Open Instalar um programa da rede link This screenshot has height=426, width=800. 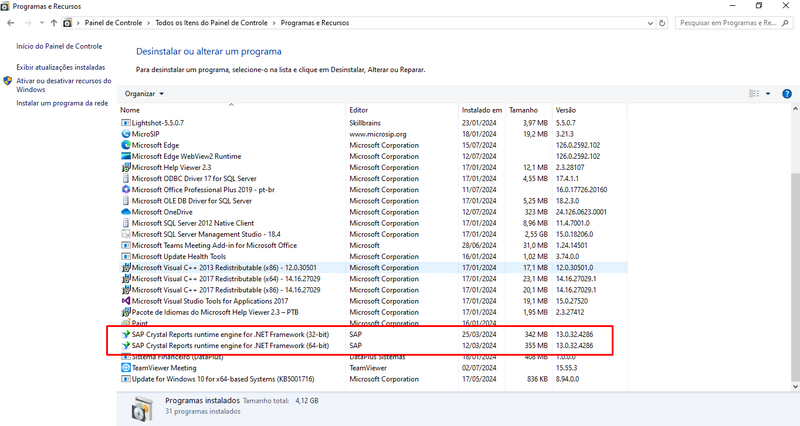[62, 103]
